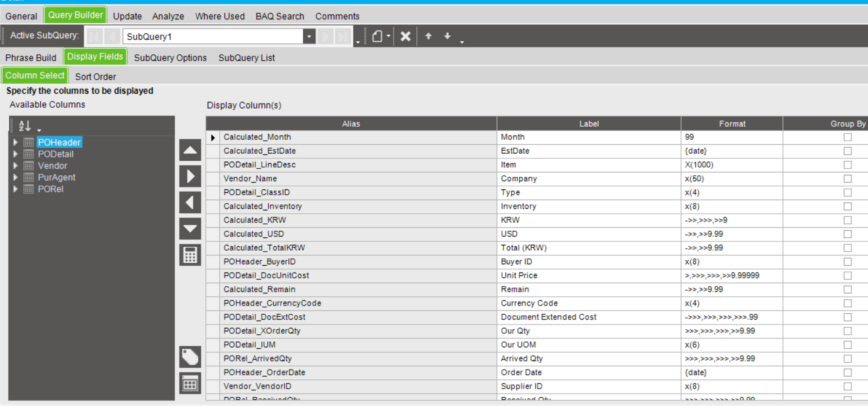The image size is (868, 406).
Task: Click the Format column header
Action: [x=732, y=124]
